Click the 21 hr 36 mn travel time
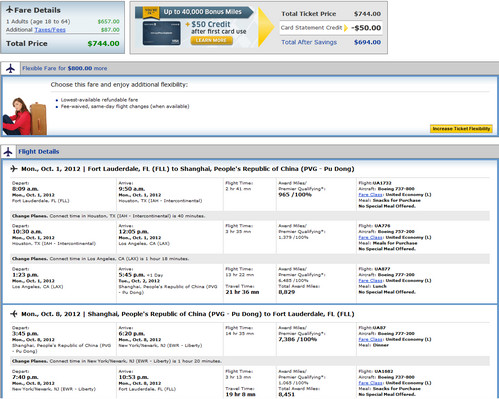The image size is (499, 399). pyautogui.click(x=242, y=292)
